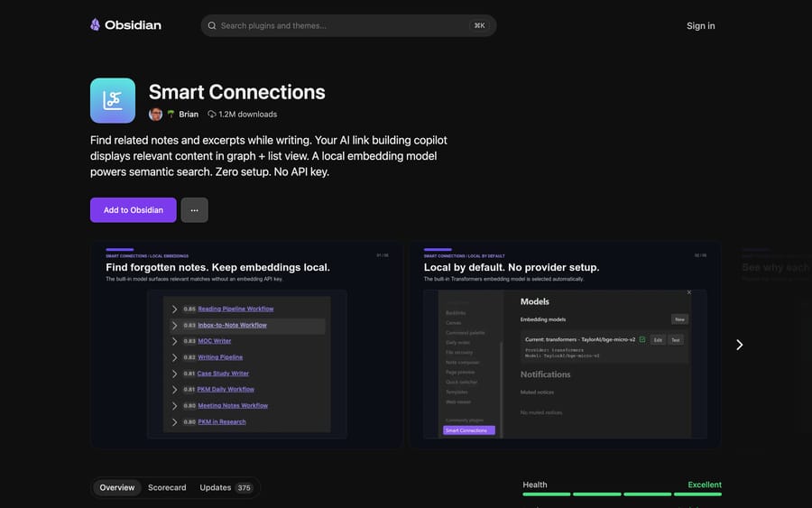Close the Models dialog X

pyautogui.click(x=688, y=292)
